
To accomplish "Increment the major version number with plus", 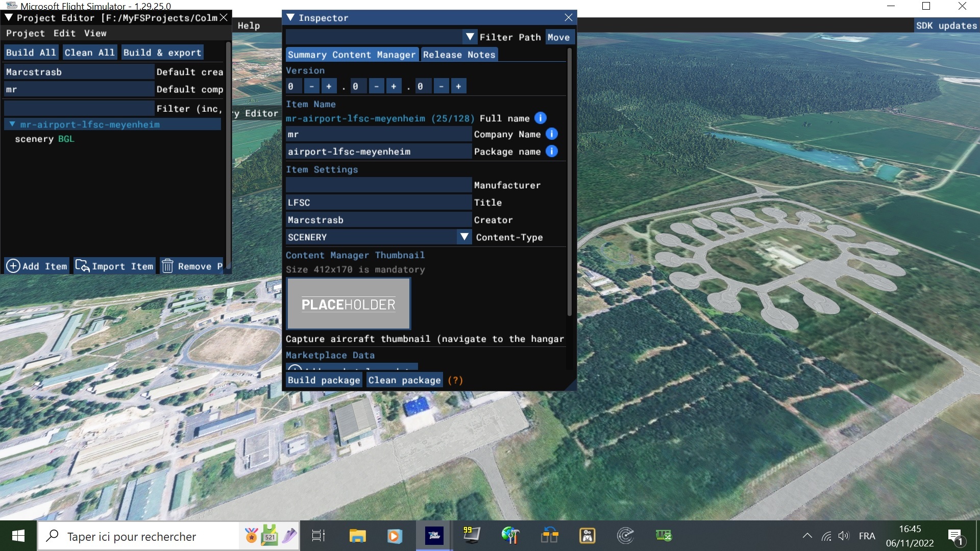I will tap(329, 86).
